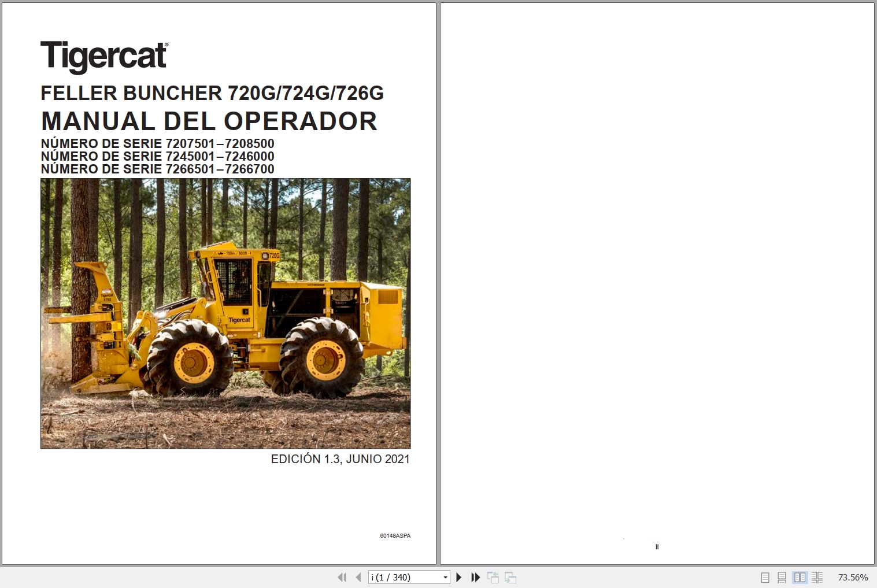
Task: Select the highlighted two-page view icon
Action: (x=800, y=577)
